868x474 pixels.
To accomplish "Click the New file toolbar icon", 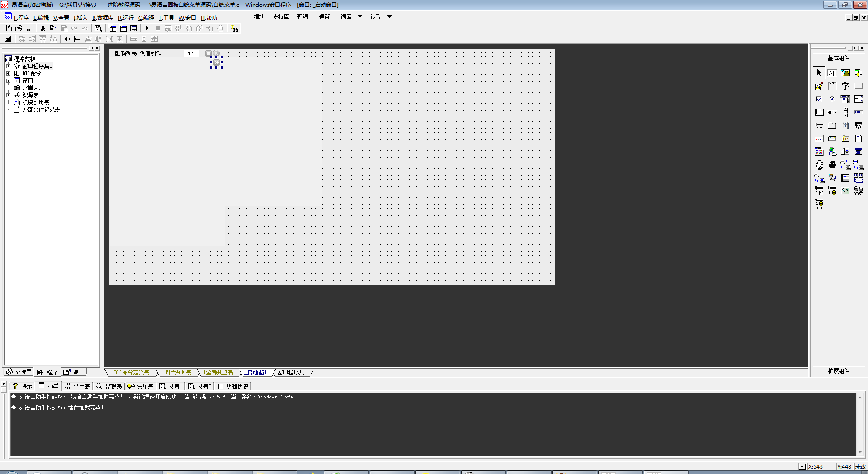I will tap(9, 28).
